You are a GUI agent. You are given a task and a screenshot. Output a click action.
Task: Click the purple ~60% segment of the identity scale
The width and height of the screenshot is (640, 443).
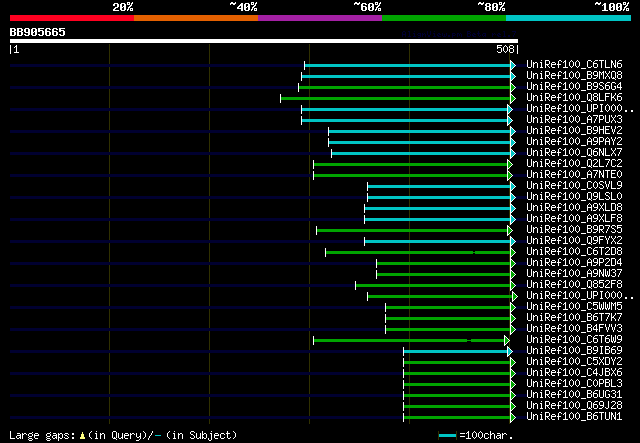point(320,18)
